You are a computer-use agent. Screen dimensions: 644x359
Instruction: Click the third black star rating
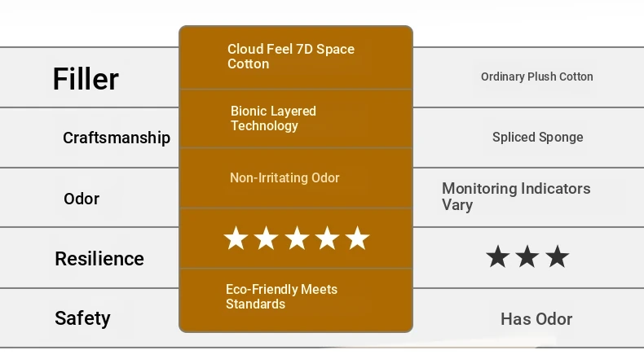[558, 257]
